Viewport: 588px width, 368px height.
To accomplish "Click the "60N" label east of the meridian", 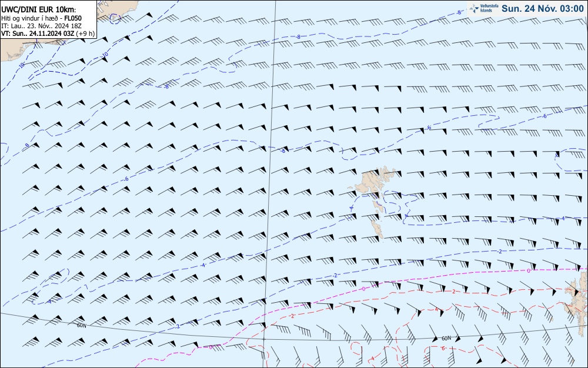I will pos(446,338).
